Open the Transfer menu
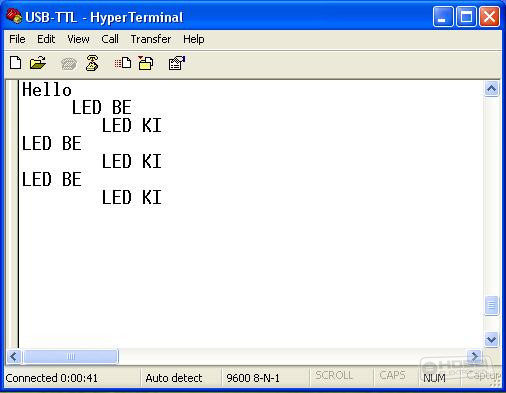506x393 pixels. (x=151, y=39)
